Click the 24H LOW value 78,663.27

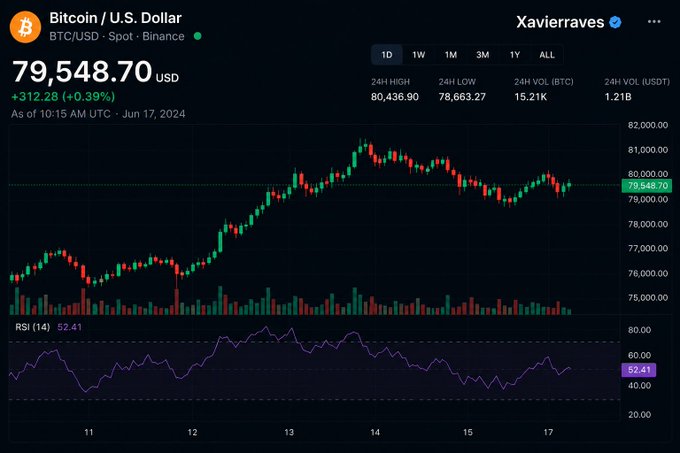(462, 97)
